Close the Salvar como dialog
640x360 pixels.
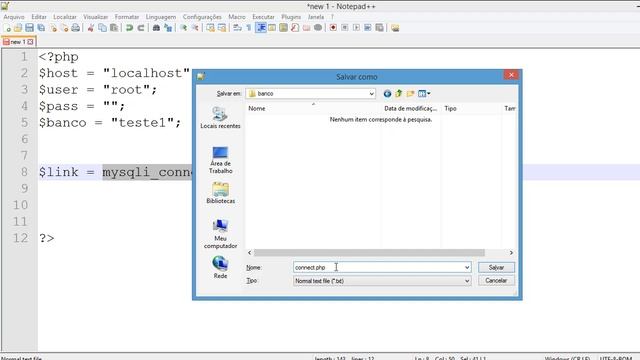pos(511,75)
